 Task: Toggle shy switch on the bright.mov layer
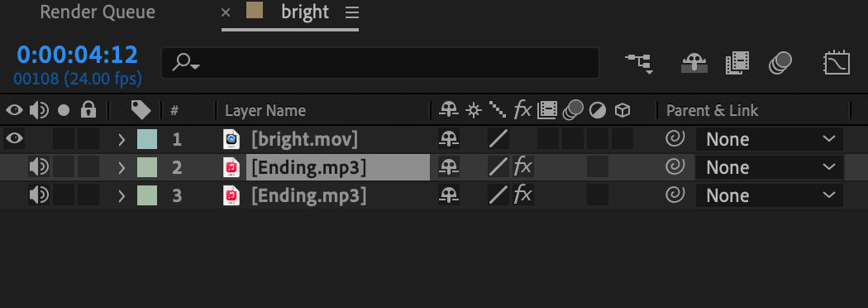pyautogui.click(x=449, y=139)
